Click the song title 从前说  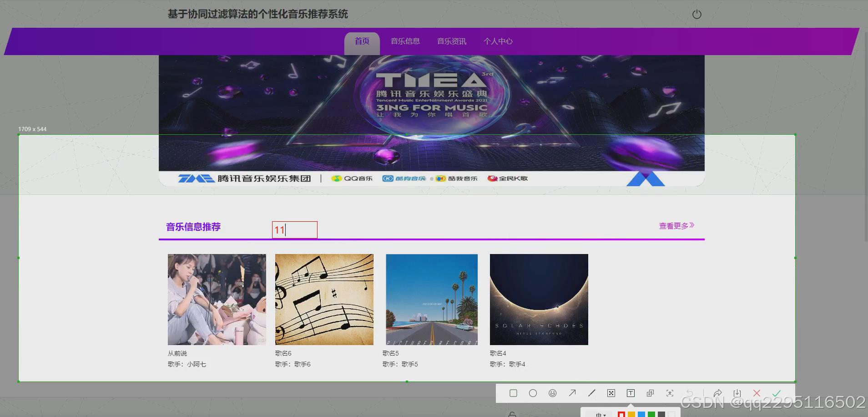[177, 353]
